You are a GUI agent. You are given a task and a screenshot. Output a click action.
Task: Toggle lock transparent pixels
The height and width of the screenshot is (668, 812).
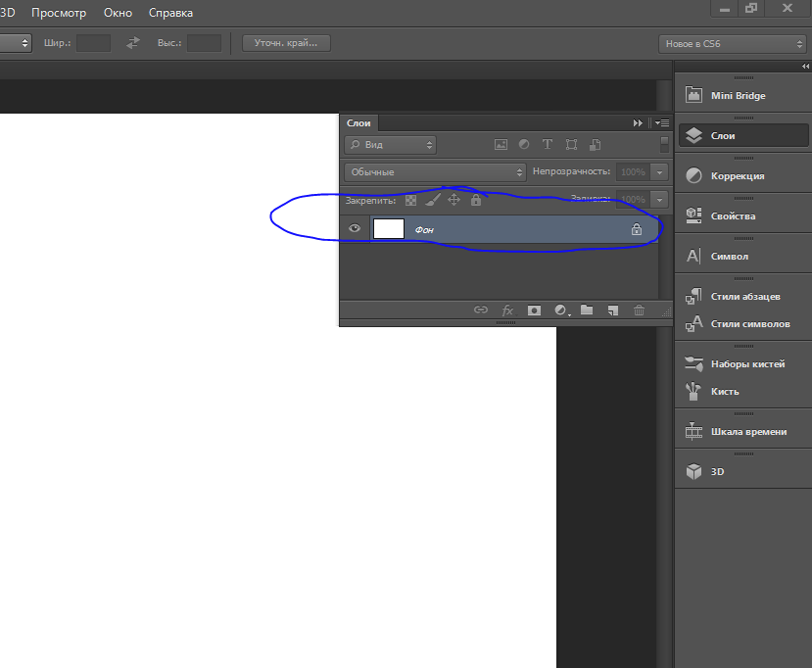410,200
